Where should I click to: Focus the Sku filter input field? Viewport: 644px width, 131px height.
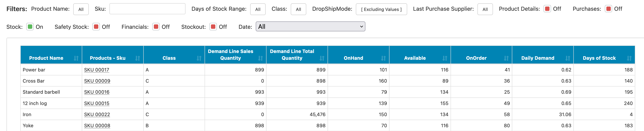point(147,9)
